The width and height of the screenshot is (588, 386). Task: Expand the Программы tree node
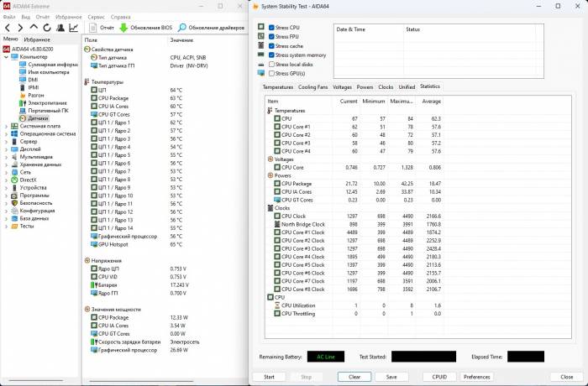point(6,196)
